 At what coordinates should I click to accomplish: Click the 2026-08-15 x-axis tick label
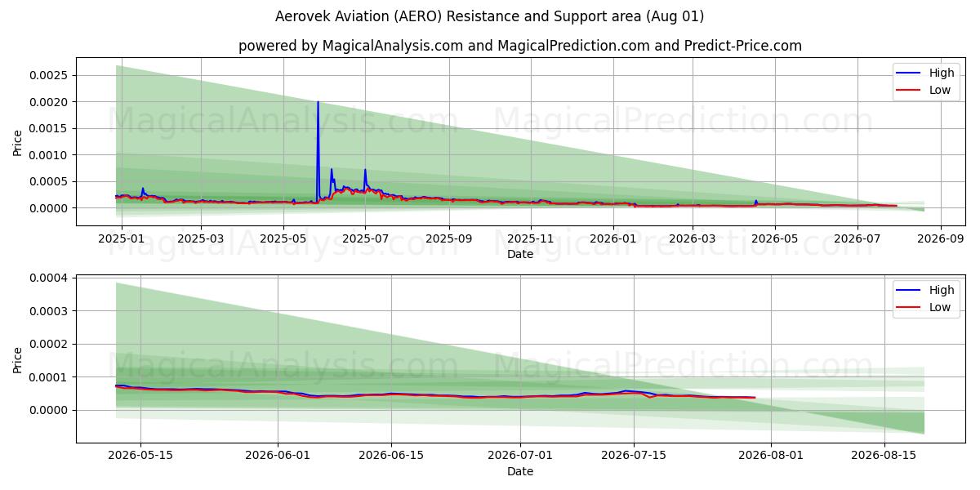pyautogui.click(x=884, y=456)
